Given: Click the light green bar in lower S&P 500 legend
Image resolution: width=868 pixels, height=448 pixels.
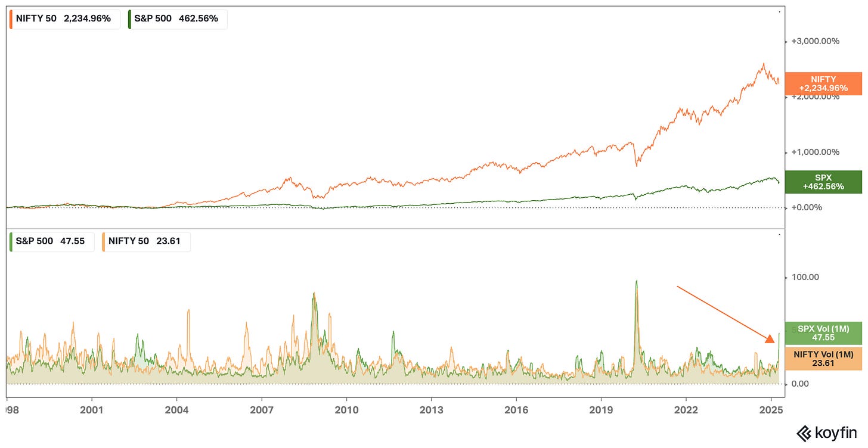Looking at the screenshot, I should tap(11, 242).
